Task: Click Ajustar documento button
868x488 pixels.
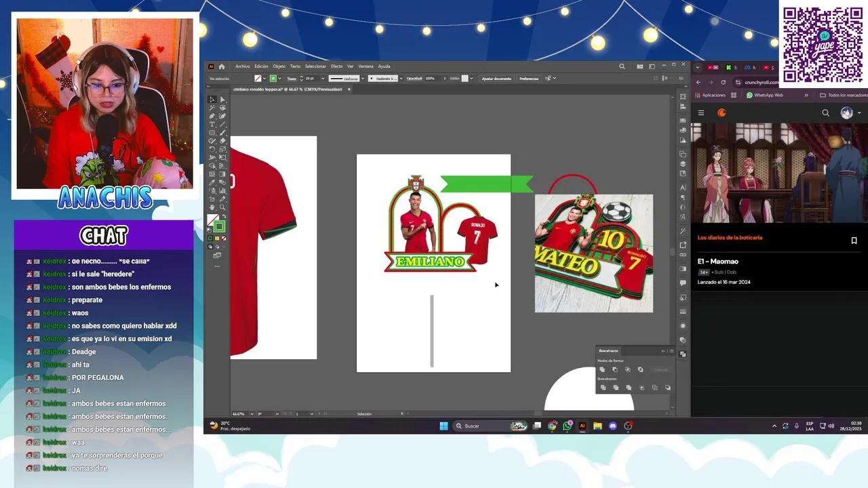Action: [496, 79]
